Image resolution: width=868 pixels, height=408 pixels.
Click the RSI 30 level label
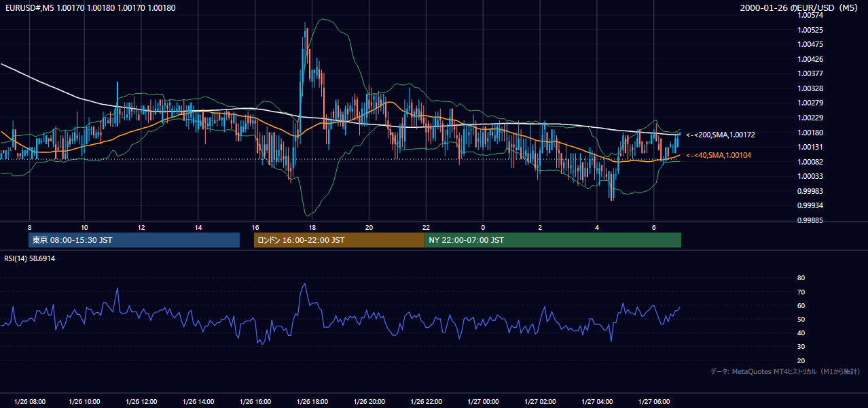801,346
